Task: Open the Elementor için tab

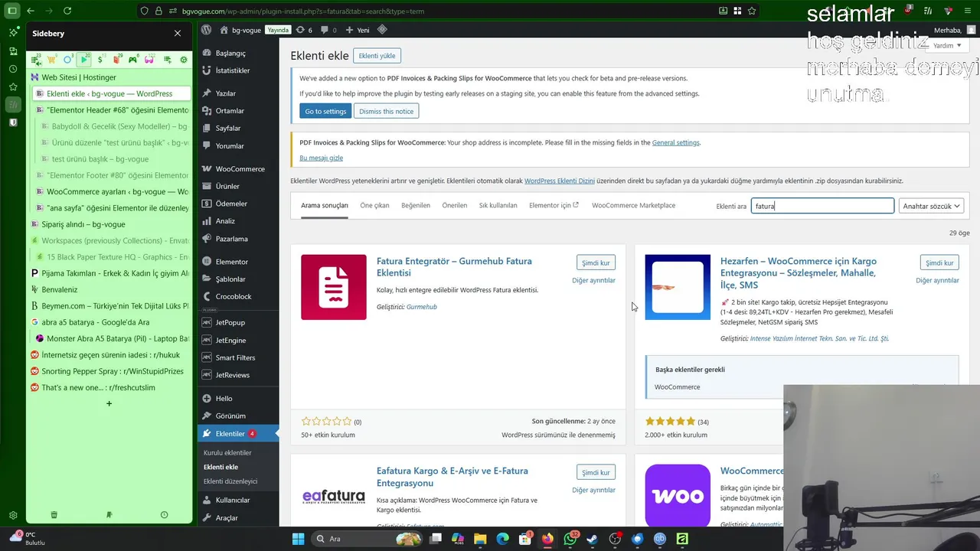Action: point(554,205)
